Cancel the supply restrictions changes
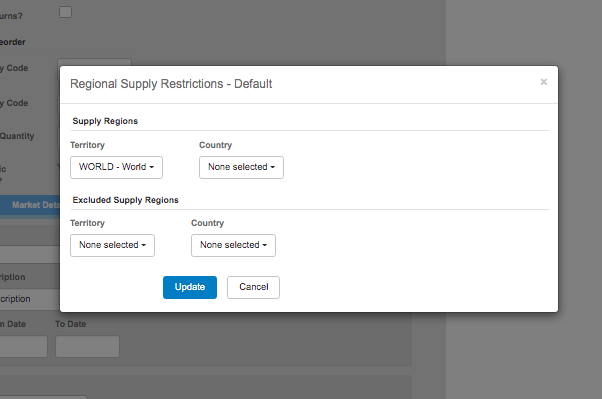Screen dimensions: 602x399 coord(253,287)
